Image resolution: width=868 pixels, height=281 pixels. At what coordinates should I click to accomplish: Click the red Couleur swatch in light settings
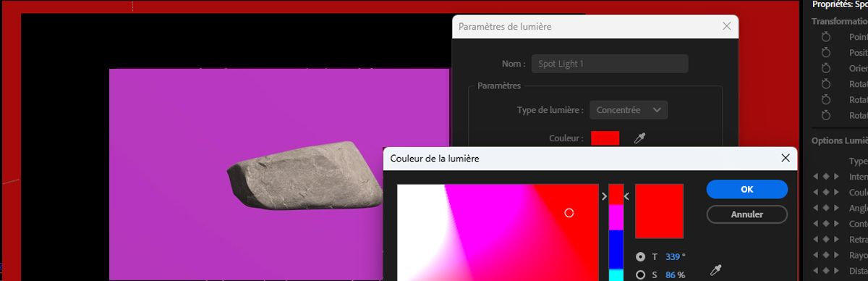605,138
